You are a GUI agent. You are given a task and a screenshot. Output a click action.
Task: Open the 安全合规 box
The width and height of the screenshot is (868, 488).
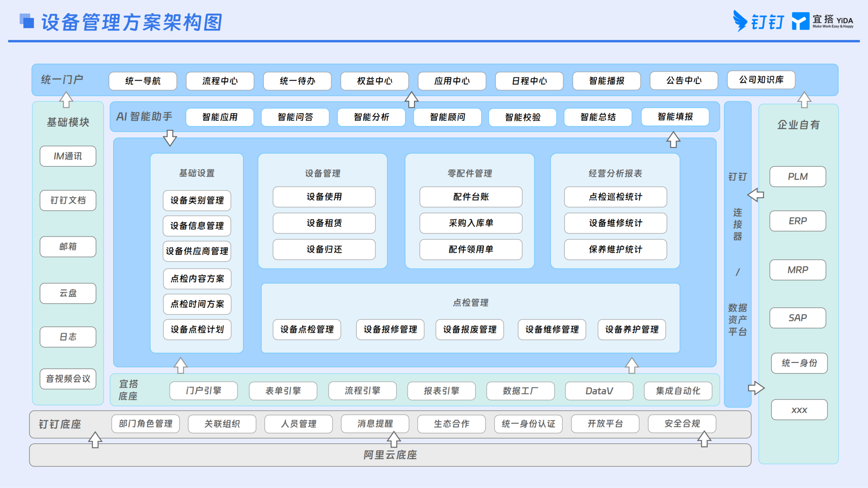pyautogui.click(x=682, y=424)
